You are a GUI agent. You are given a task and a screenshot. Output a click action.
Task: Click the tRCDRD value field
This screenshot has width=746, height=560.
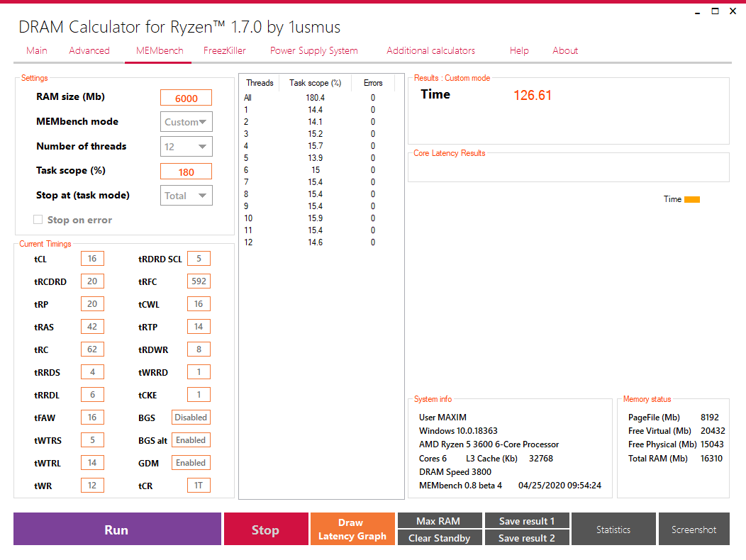(x=92, y=281)
